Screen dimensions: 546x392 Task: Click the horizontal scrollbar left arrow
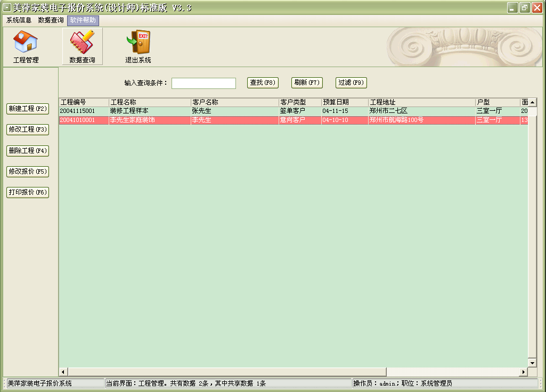[63, 372]
